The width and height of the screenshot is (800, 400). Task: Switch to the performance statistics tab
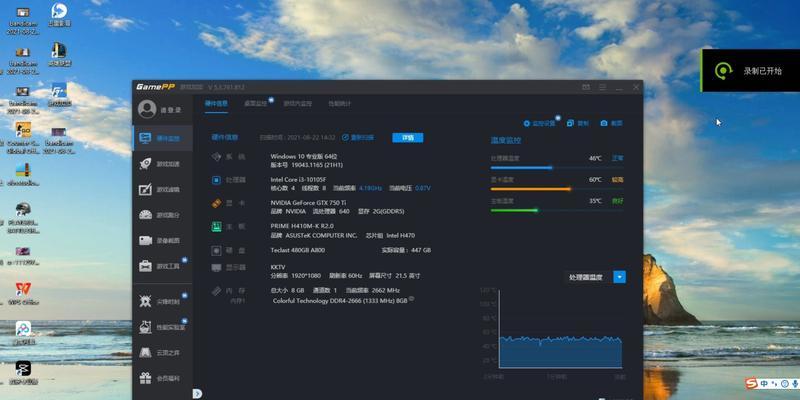339,104
